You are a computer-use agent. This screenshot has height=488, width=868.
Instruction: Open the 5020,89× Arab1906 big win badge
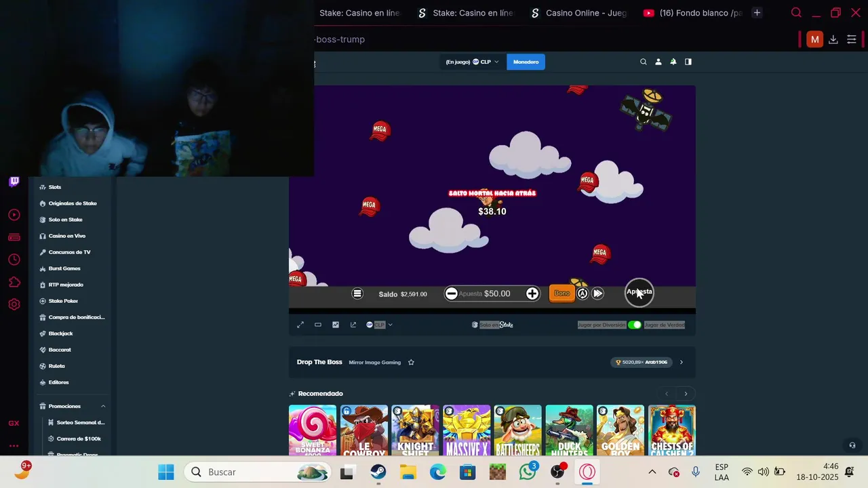[642, 362]
